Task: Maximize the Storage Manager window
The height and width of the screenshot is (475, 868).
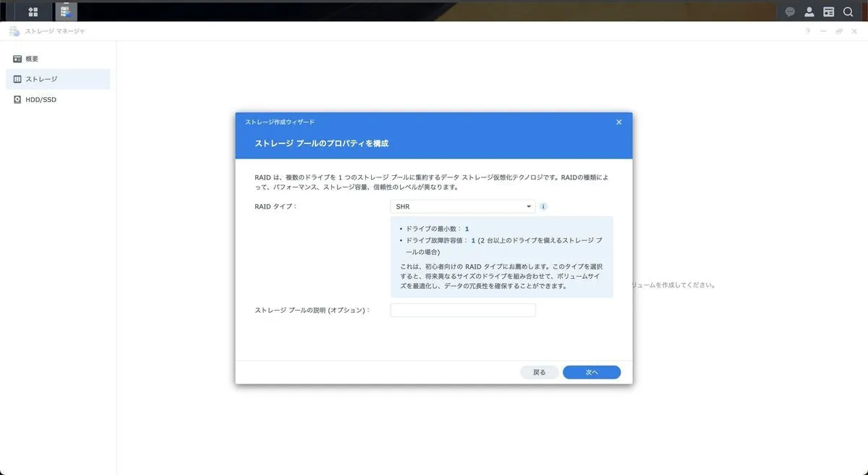Action: (x=839, y=32)
